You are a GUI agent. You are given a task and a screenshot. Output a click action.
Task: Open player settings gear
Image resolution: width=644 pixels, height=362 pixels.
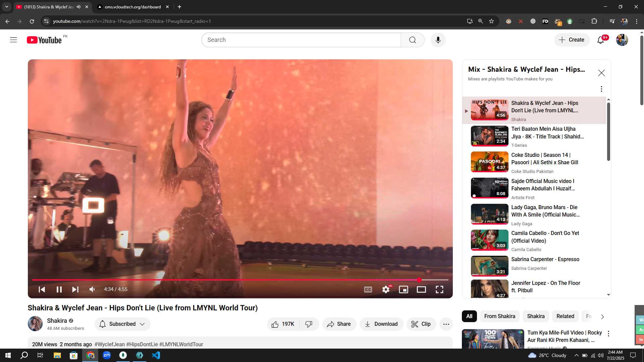coord(386,289)
